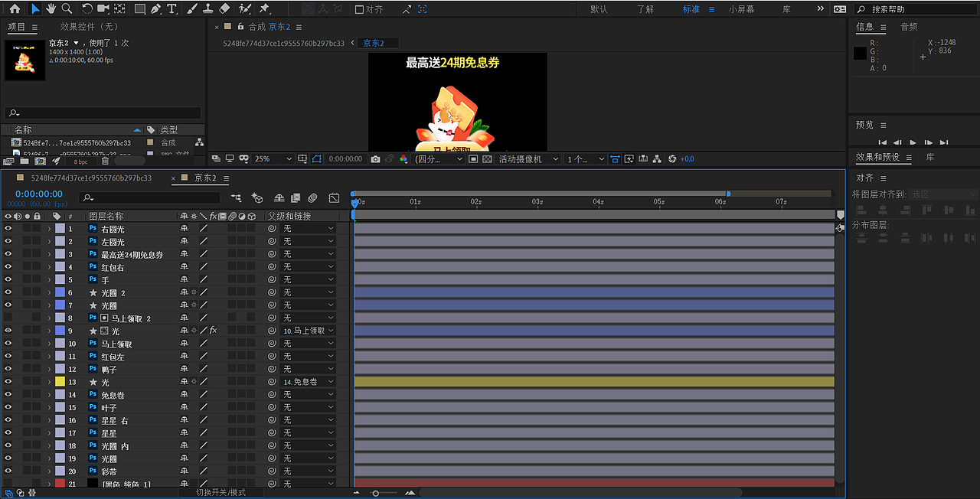This screenshot has width=980, height=499.
Task: Select the Zoom magnifier tool
Action: tap(67, 9)
